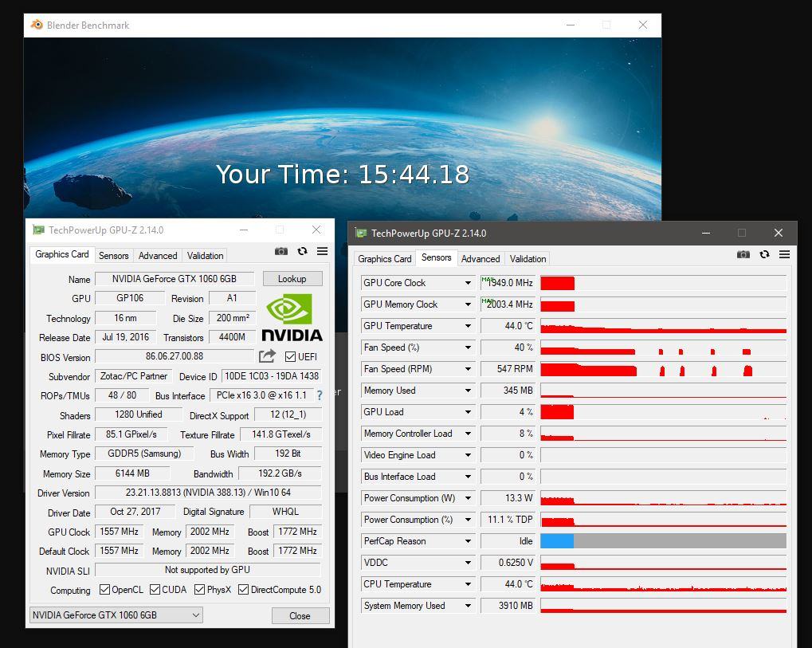Screen dimensions: 812x648
Task: Open the GPU Temperature sensor dropdown
Action: pyautogui.click(x=468, y=326)
